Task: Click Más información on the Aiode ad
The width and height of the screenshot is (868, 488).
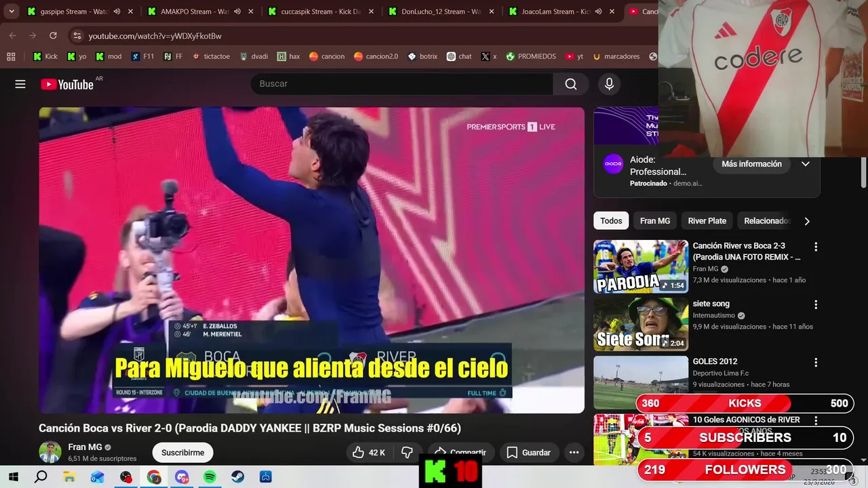Action: click(x=751, y=164)
